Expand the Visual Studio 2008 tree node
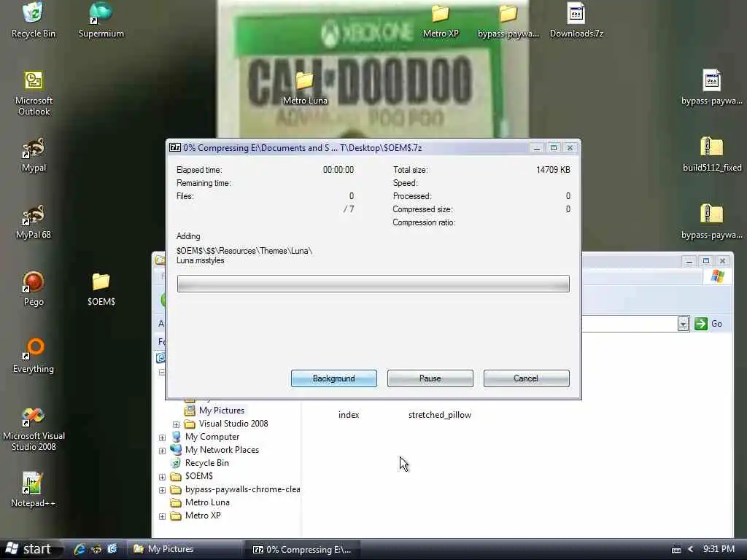Screen dimensions: 747x560 176,424
